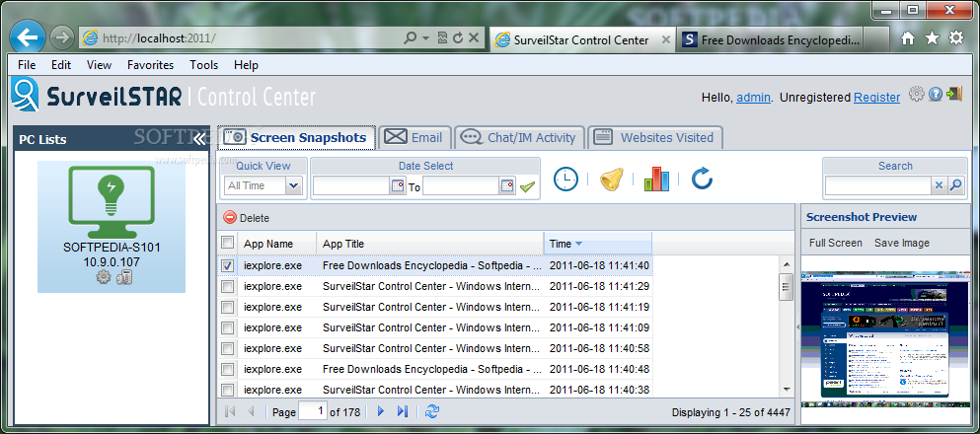
Task: Close the SurveilStar Control Center browser tab
Action: pos(665,39)
